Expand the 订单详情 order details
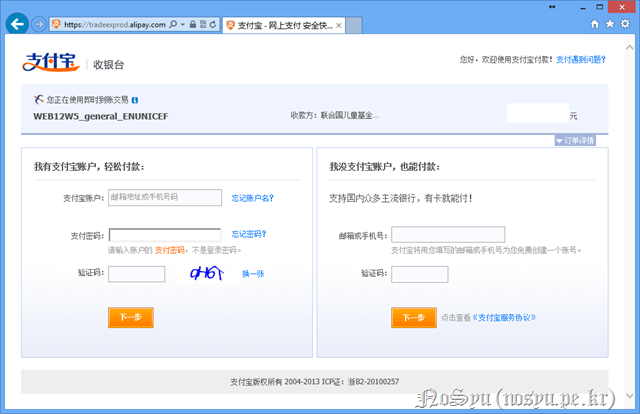This screenshot has width=640, height=414. click(x=575, y=141)
